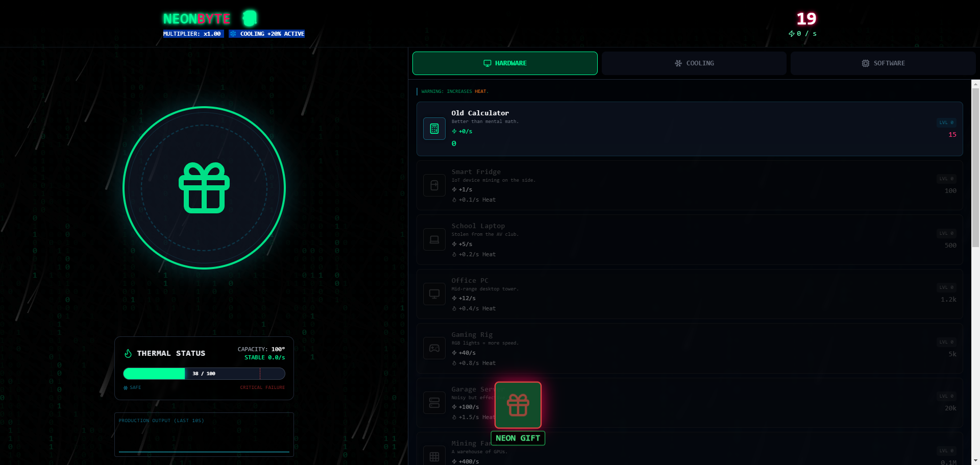The height and width of the screenshot is (465, 980).
Task: Click the Smart Fridge icon
Action: (434, 185)
